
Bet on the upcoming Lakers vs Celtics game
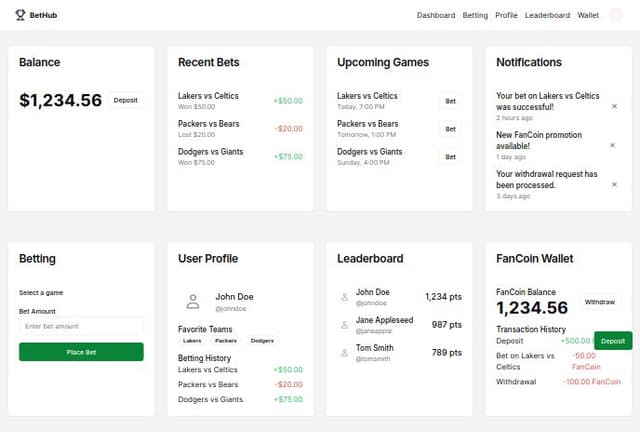pyautogui.click(x=450, y=101)
